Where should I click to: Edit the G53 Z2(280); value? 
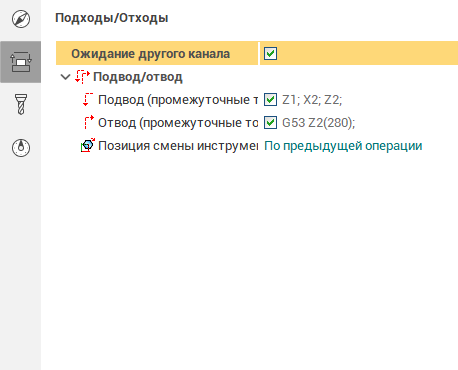[x=319, y=123]
